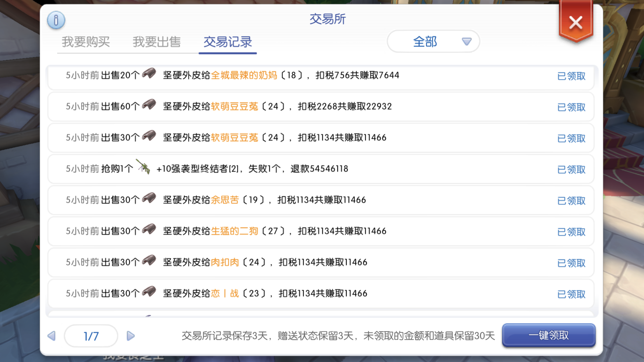Click 已领取 on the failed purchase row
This screenshot has width=644, height=362.
(571, 170)
